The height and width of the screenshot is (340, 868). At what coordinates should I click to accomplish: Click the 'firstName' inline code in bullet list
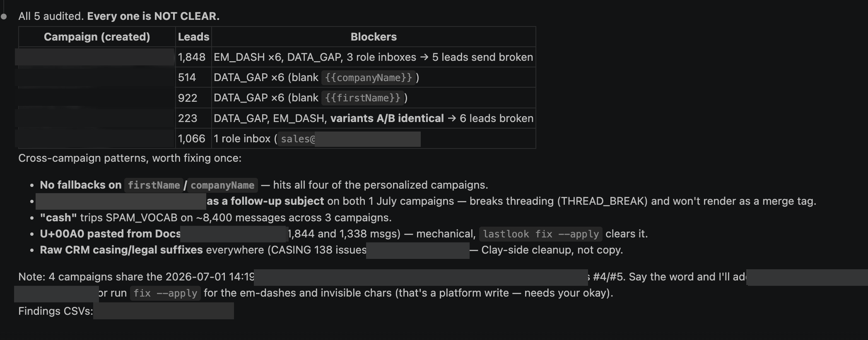[154, 185]
